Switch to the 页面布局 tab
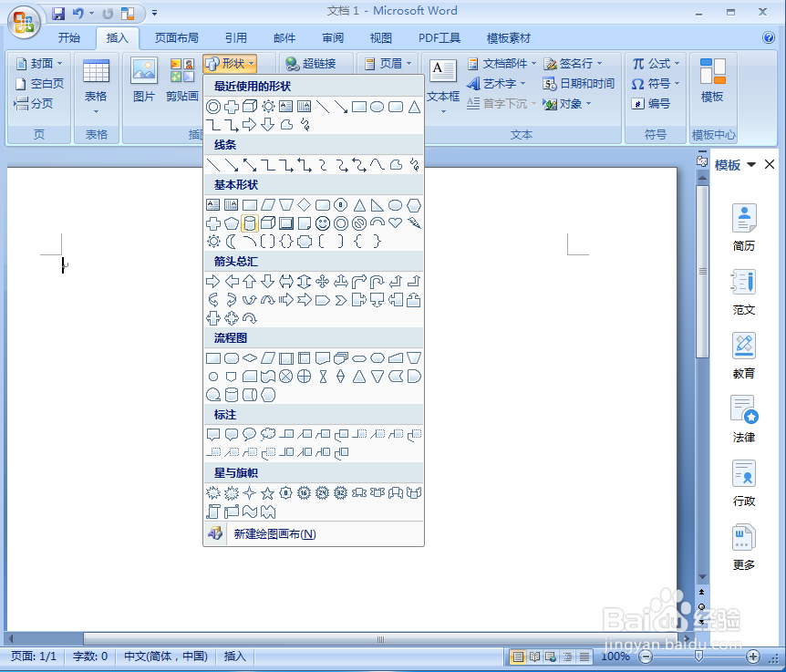The width and height of the screenshot is (786, 672). pyautogui.click(x=177, y=38)
